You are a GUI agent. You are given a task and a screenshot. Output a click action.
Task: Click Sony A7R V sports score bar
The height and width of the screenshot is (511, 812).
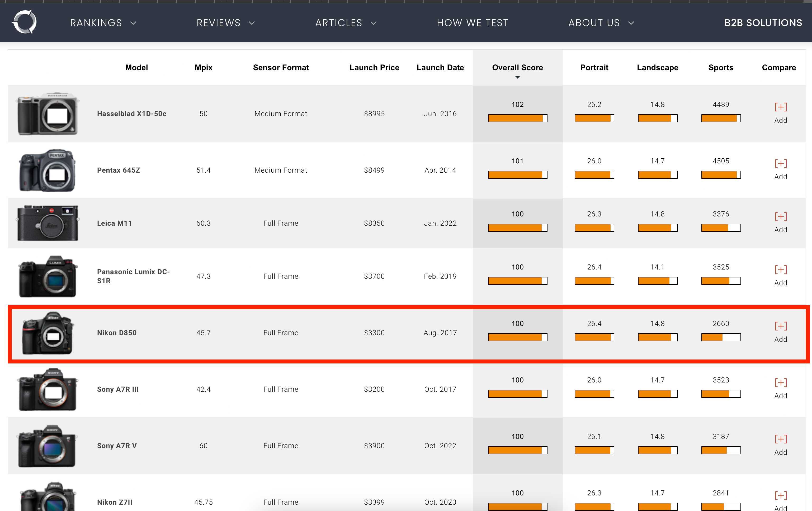(721, 450)
